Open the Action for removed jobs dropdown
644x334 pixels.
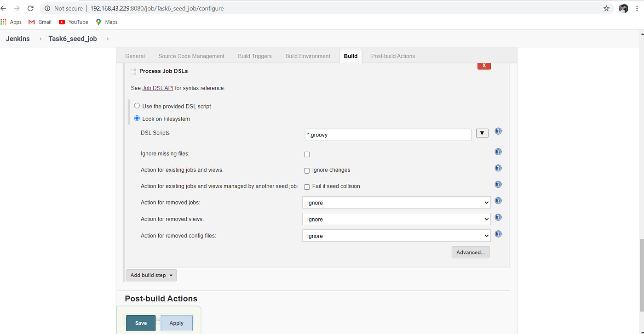[x=396, y=202]
